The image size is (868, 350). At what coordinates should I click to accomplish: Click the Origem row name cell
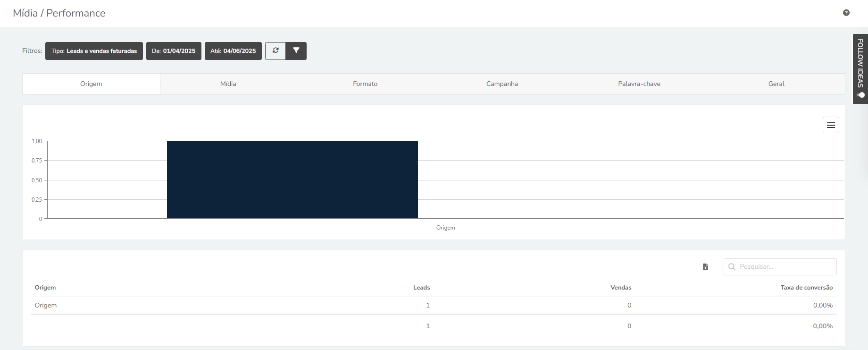pyautogui.click(x=46, y=305)
